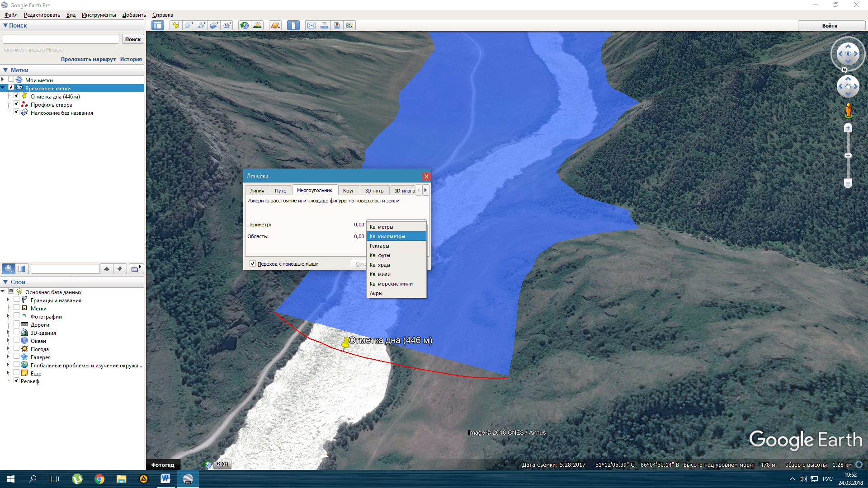Expand the 'Еще' layer node
Screen dimensions: 868x488
point(8,373)
